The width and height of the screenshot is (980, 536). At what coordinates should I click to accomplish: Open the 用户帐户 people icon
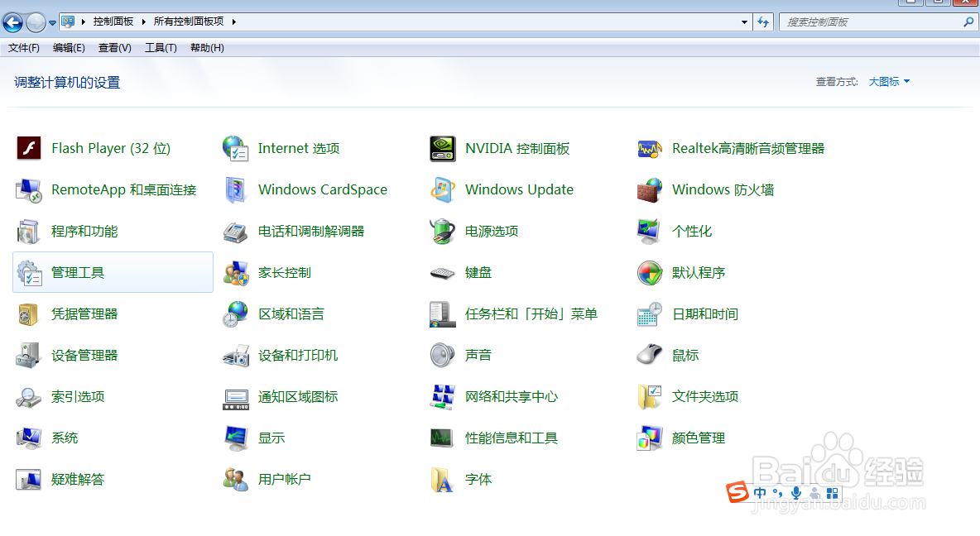click(236, 480)
